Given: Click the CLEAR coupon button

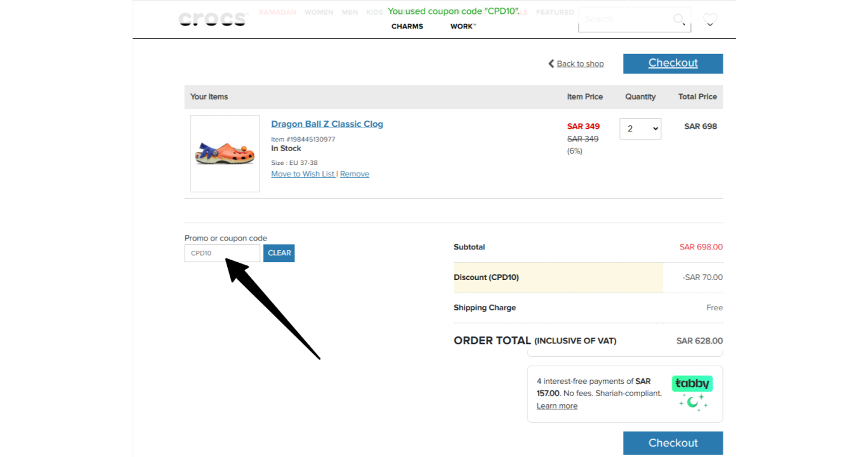Looking at the screenshot, I should coord(279,253).
